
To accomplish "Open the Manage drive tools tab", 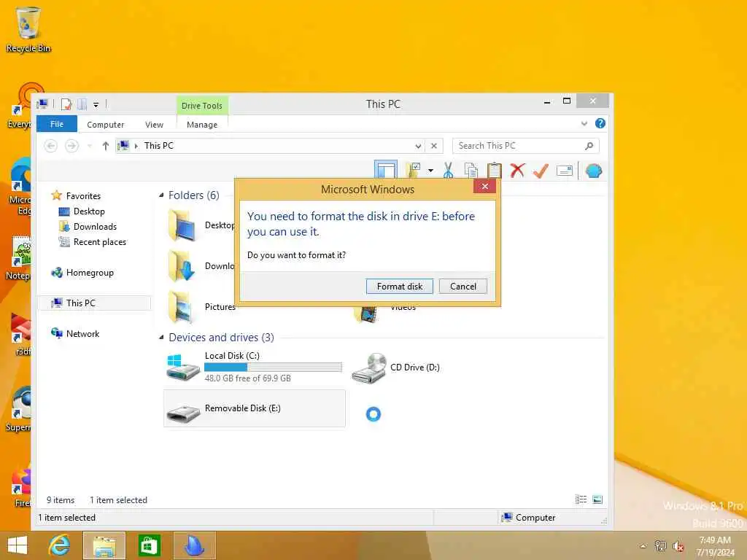I will pos(202,124).
